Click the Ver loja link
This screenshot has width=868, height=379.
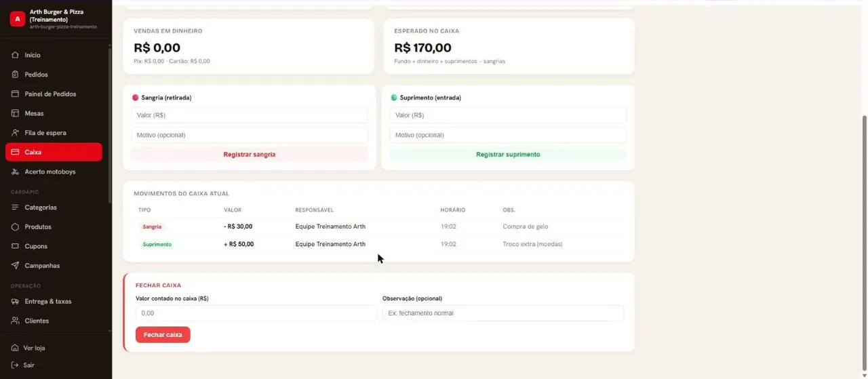tap(34, 348)
